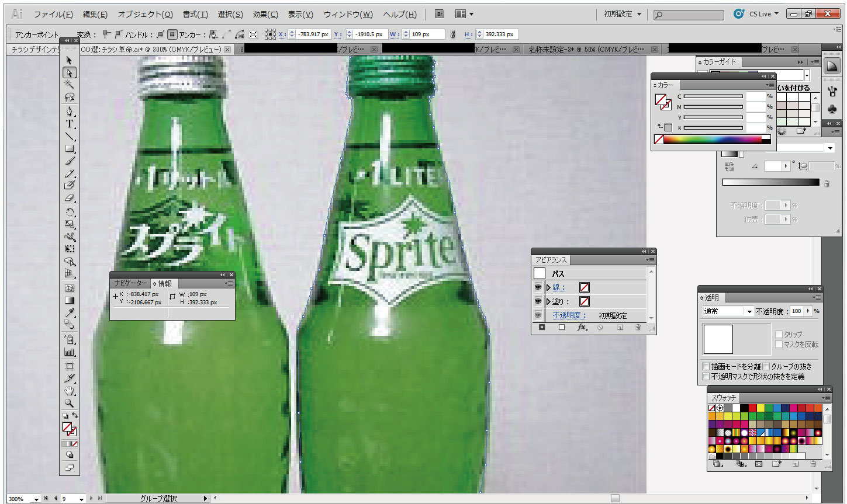Check グループの抜き option
Image resolution: width=847 pixels, height=504 pixels.
(766, 366)
